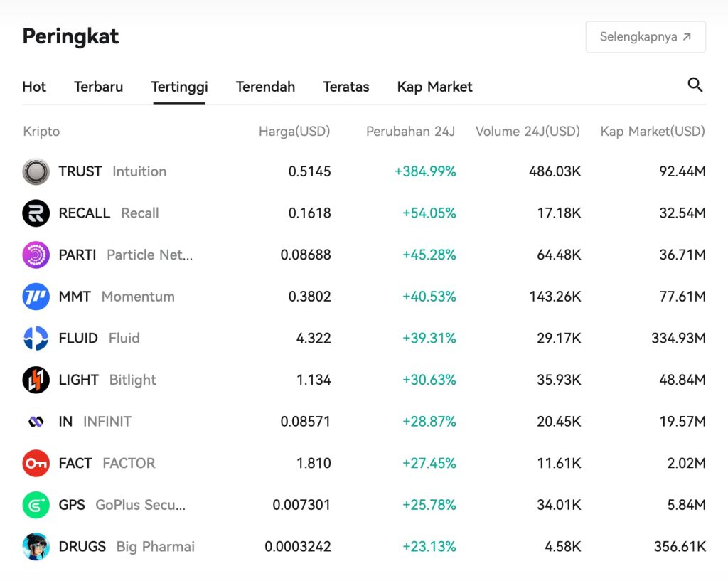Open the Terbaru tab
728x581 pixels.
[x=98, y=86]
